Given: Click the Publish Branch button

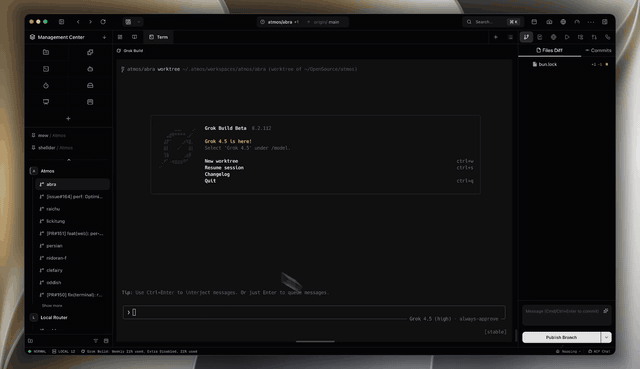Looking at the screenshot, I should pos(561,338).
